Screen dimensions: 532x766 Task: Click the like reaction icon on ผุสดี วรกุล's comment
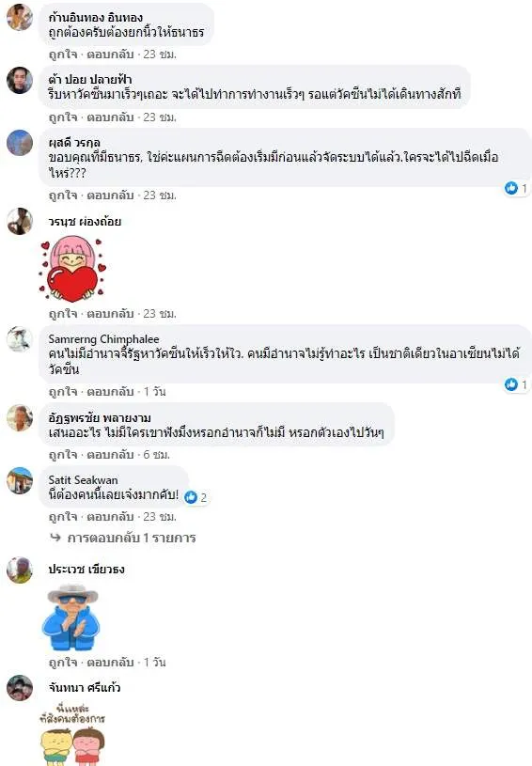(x=511, y=188)
